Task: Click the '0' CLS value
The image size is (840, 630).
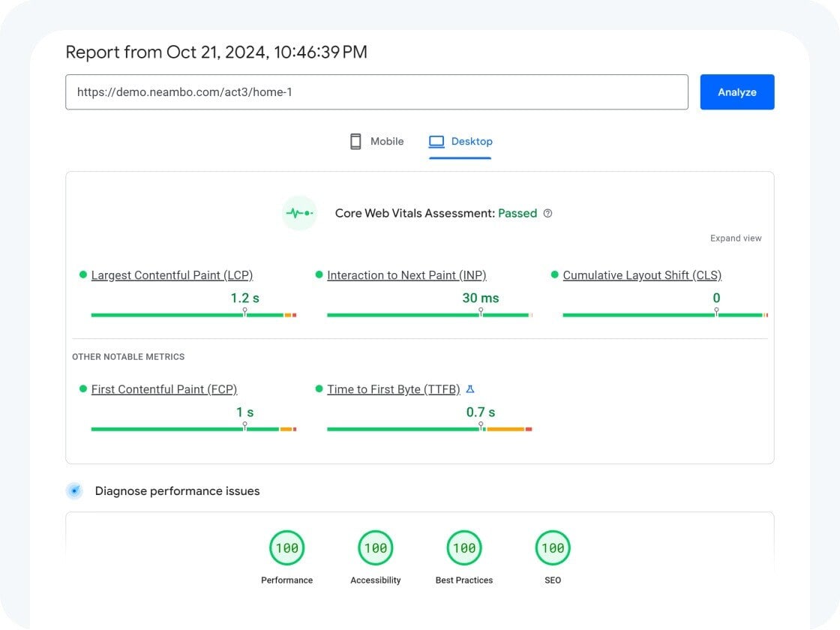Action: 716,298
